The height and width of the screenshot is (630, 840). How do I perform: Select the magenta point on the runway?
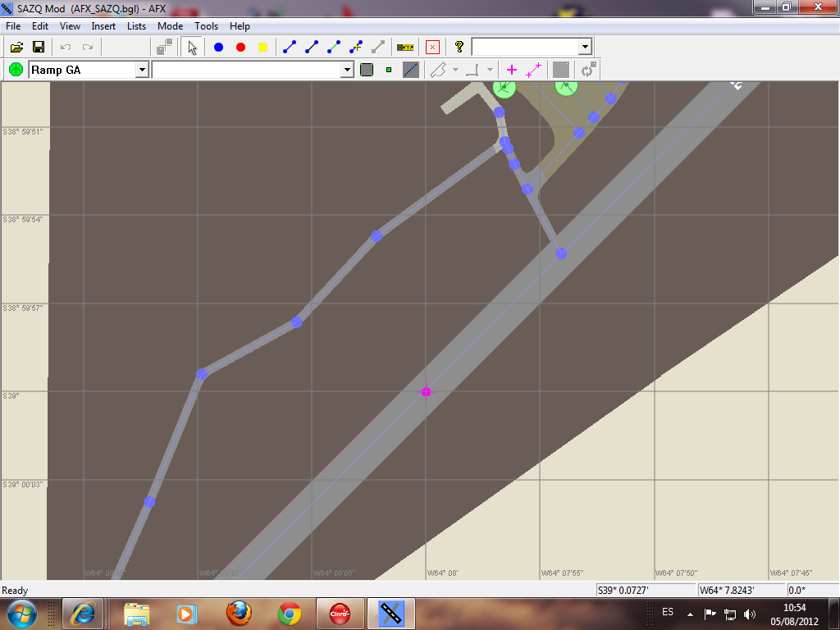pyautogui.click(x=426, y=392)
